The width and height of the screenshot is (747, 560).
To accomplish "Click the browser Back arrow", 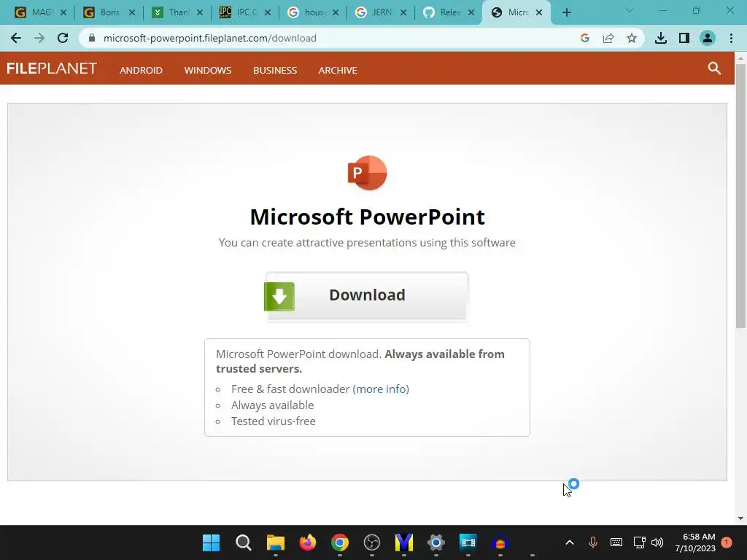I will point(16,38).
